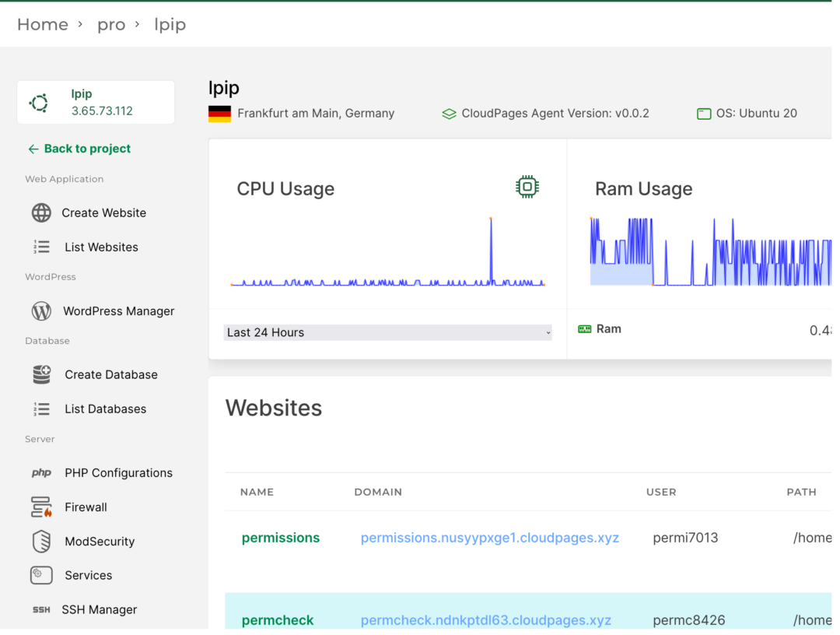Click the ModSecurity shield icon
This screenshot has width=840, height=635.
[x=41, y=541]
